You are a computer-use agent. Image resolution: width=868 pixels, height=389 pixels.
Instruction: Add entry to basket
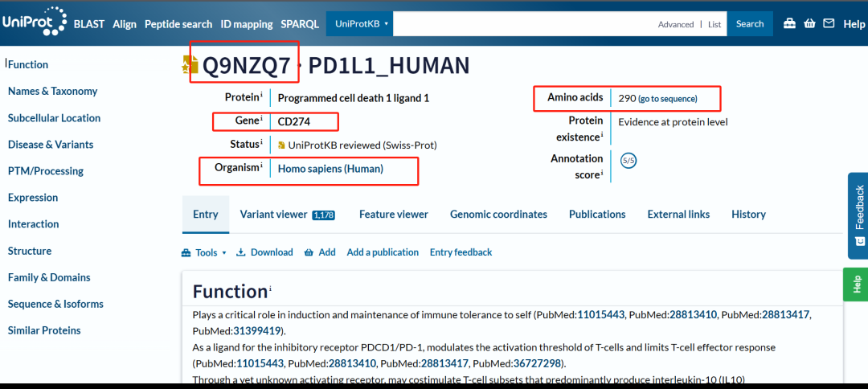pyautogui.click(x=320, y=252)
